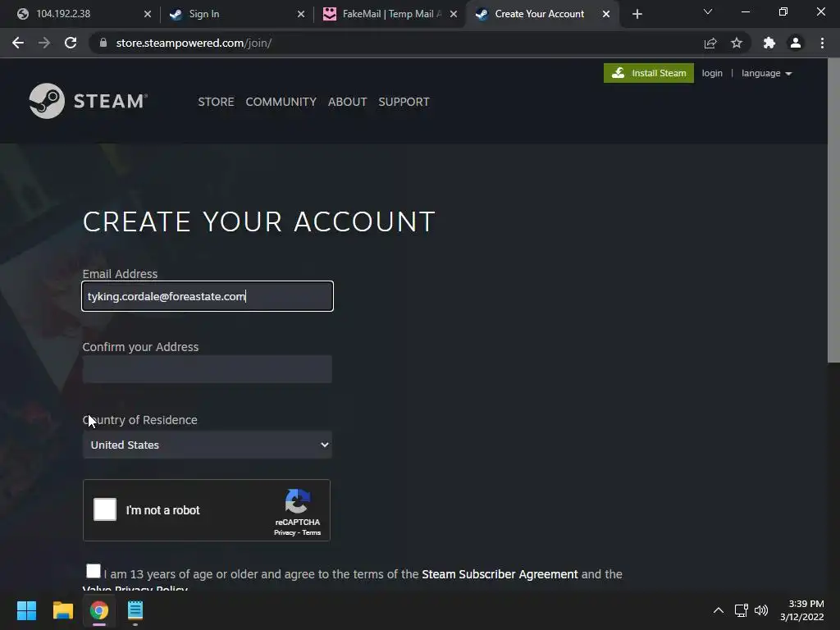Open the network tray icon
This screenshot has height=630, width=840.
[x=741, y=610]
